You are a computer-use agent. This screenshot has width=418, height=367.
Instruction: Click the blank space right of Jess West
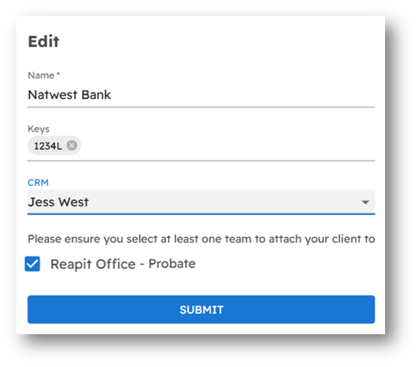(223, 202)
